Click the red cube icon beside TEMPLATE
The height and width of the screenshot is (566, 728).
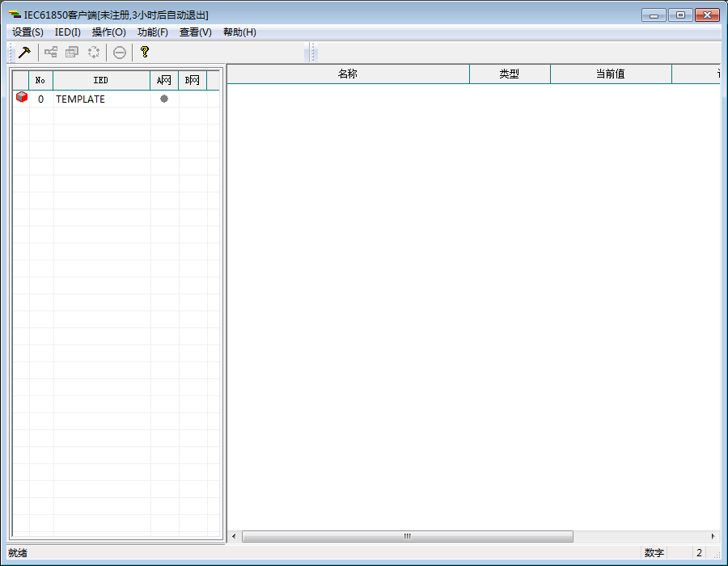coord(21,97)
